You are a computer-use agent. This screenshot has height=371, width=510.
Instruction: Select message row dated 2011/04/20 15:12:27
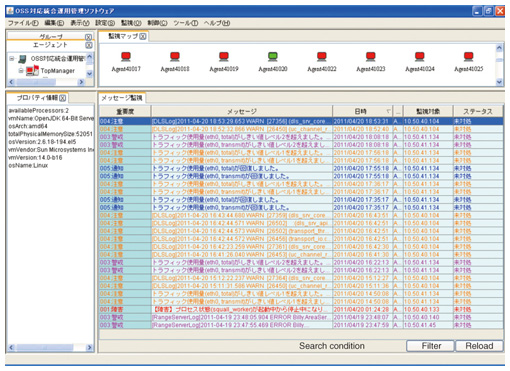pyautogui.click(x=301, y=278)
